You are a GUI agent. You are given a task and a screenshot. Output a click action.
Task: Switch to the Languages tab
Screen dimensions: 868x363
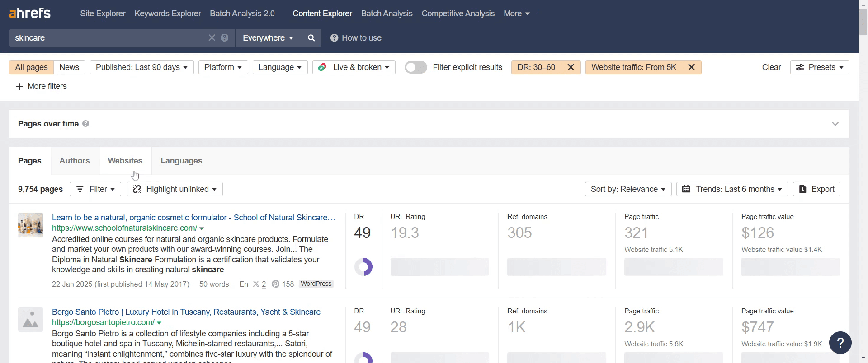coord(181,161)
